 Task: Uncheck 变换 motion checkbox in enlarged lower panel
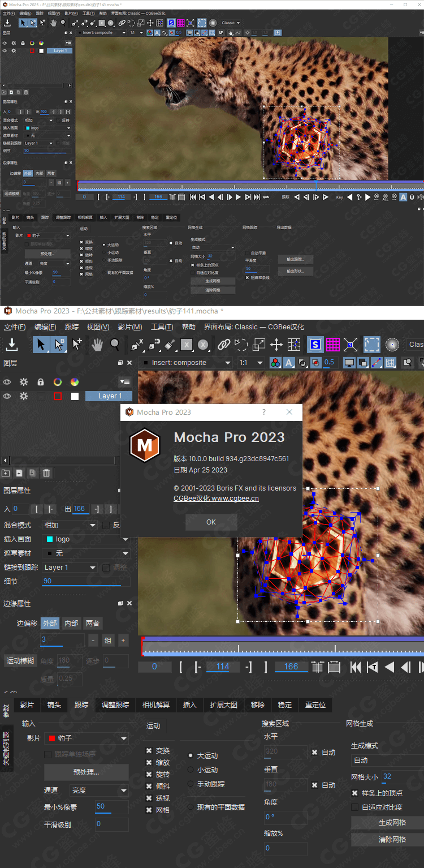coord(149,751)
